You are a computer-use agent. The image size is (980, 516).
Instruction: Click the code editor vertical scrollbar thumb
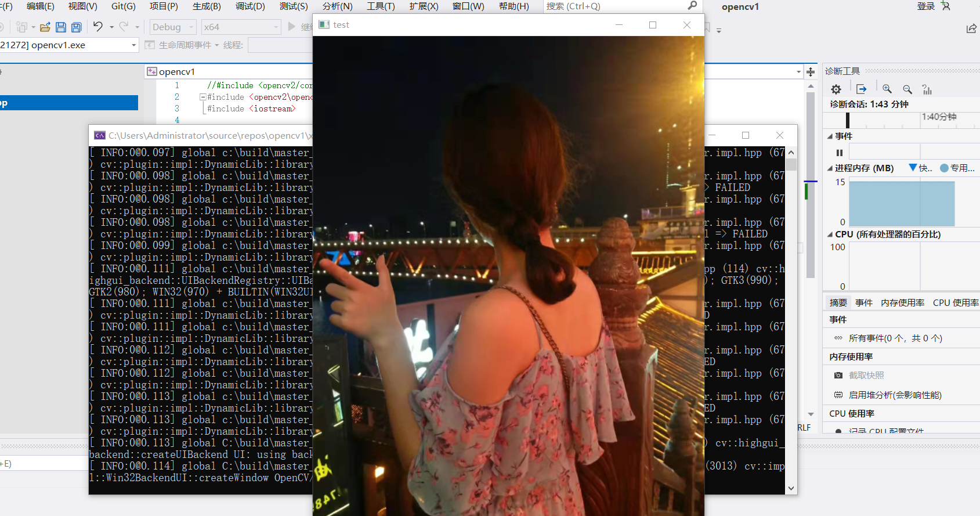click(x=811, y=186)
